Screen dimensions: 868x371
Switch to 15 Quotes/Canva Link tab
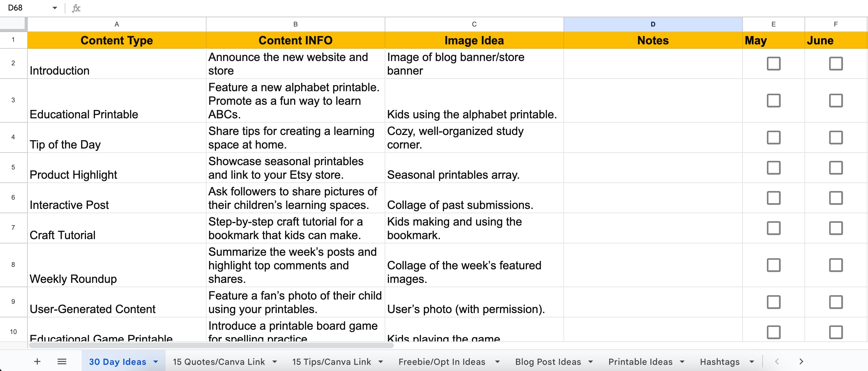click(x=219, y=361)
